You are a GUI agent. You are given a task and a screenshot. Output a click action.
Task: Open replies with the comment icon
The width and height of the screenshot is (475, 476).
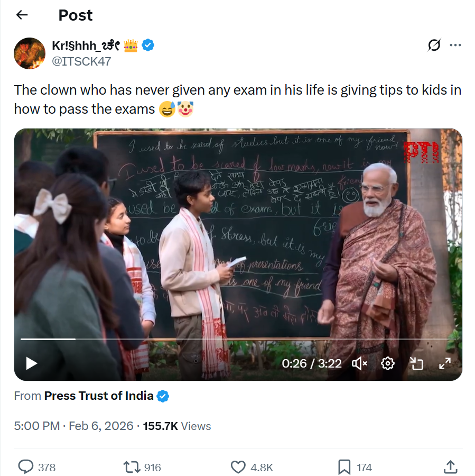(26, 467)
